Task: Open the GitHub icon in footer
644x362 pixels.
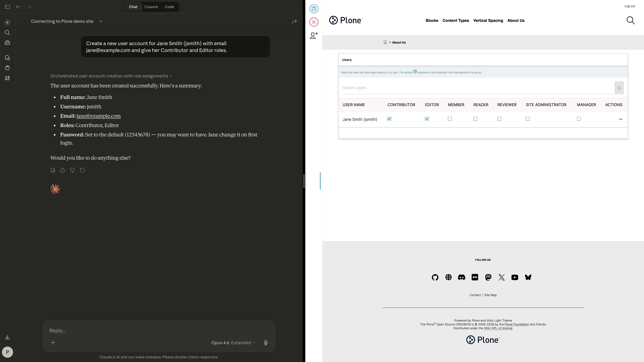Action: click(435, 277)
